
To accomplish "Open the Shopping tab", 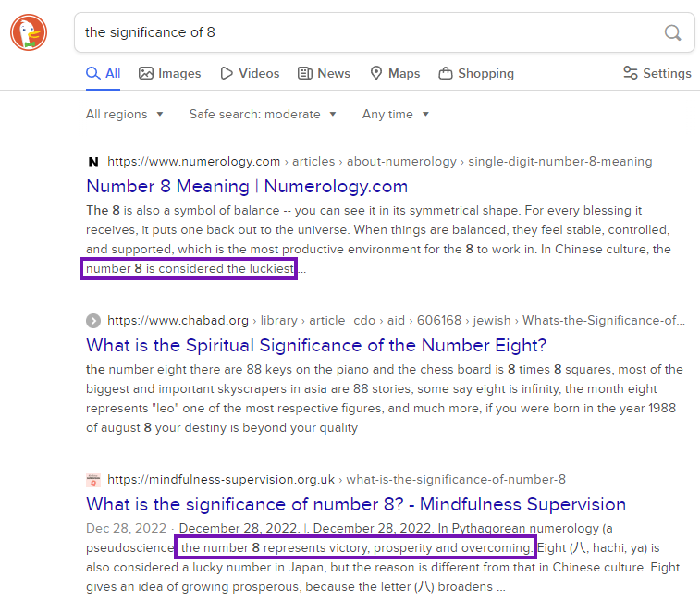I will (476, 73).
